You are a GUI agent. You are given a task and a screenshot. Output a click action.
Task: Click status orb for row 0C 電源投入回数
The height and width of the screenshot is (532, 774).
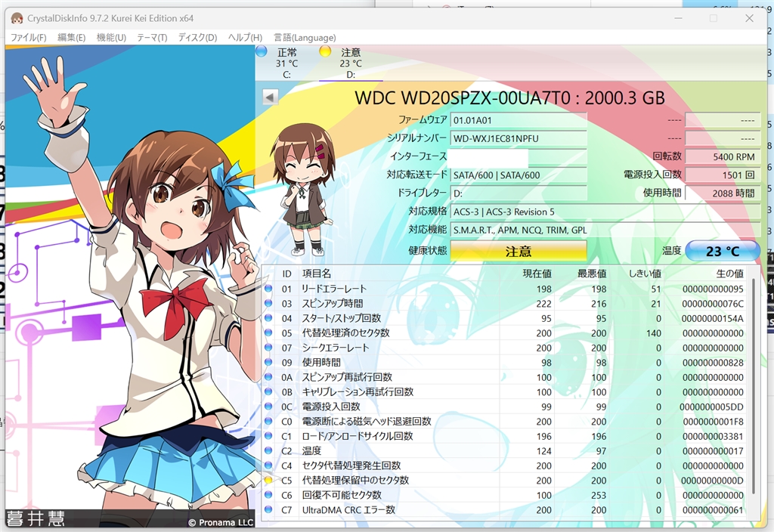(268, 407)
